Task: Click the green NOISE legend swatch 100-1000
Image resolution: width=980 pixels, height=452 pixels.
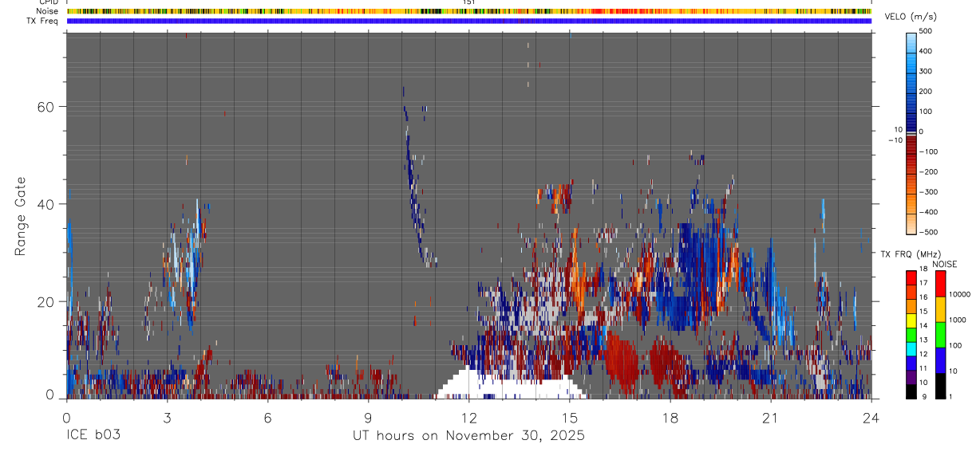Action: pos(940,334)
